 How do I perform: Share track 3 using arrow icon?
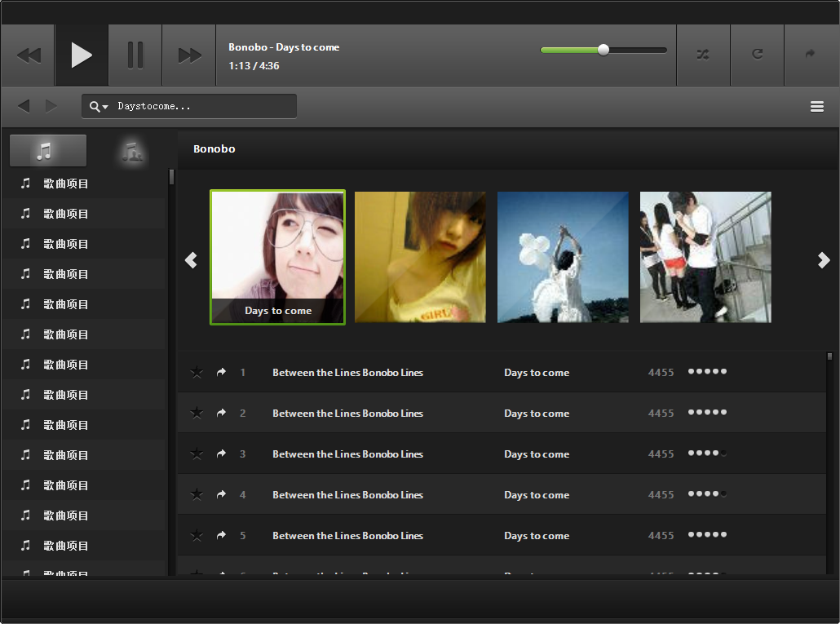(x=221, y=454)
